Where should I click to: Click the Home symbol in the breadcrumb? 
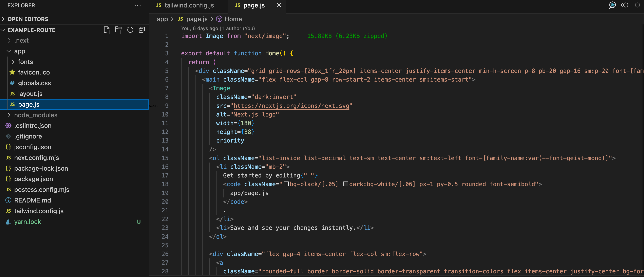(x=233, y=19)
